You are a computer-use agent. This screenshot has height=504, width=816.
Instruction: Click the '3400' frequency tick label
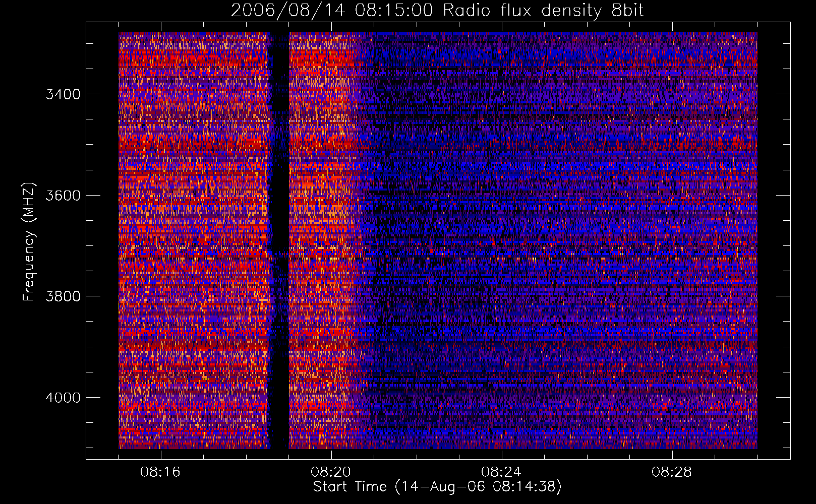coord(63,94)
